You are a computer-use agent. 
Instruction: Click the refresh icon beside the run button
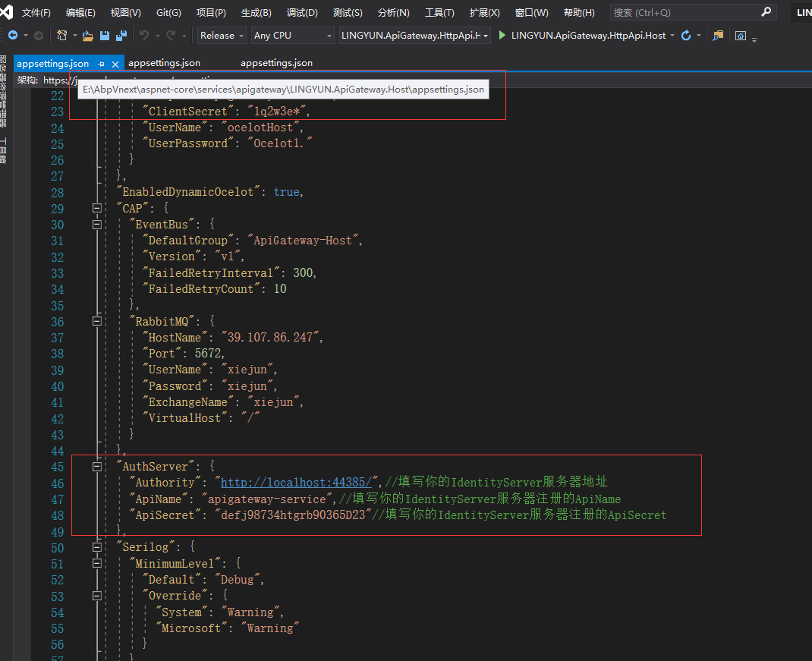click(685, 35)
